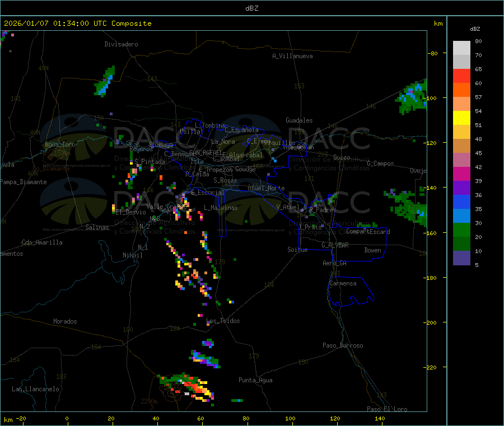
Task: Click the timestamp 2026/01/07 01:34:00 UTC Composite
Action: pos(77,24)
